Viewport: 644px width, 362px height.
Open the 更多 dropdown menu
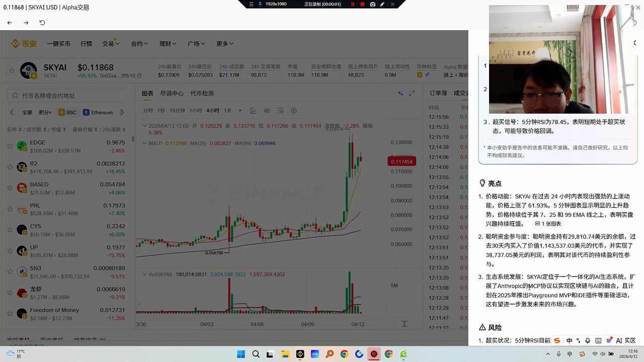click(225, 44)
